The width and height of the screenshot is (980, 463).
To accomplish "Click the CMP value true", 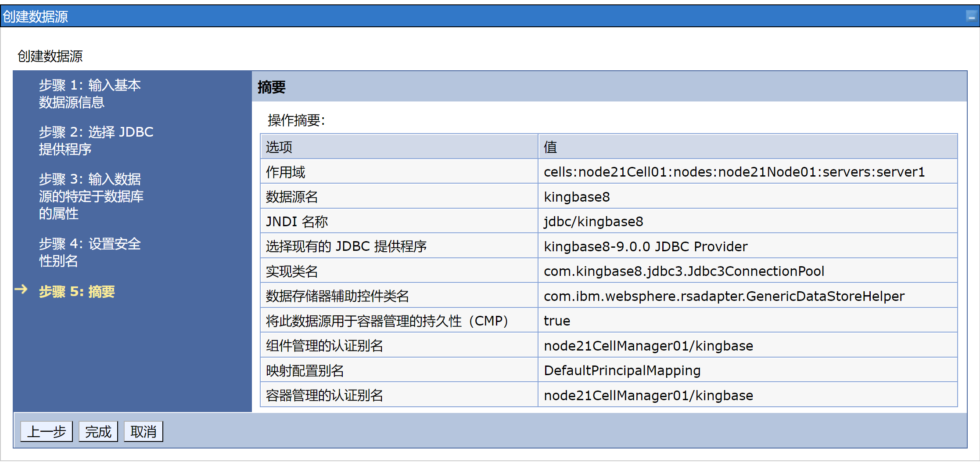I will pos(557,321).
